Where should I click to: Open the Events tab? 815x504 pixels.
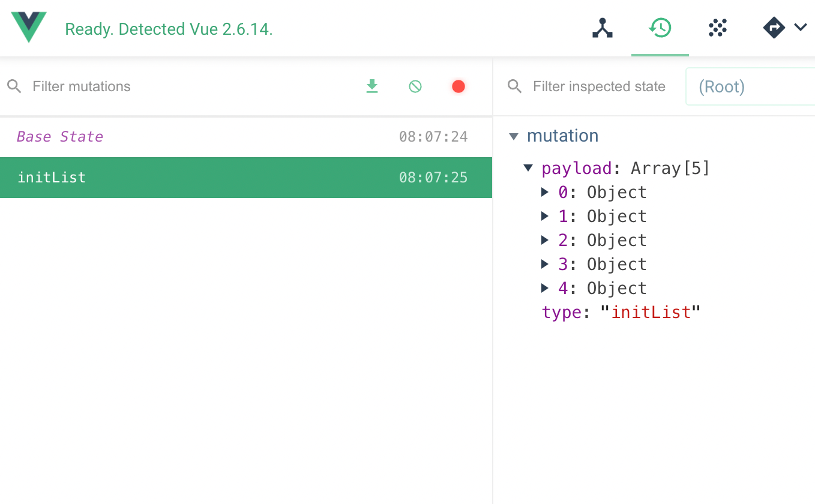tap(718, 28)
